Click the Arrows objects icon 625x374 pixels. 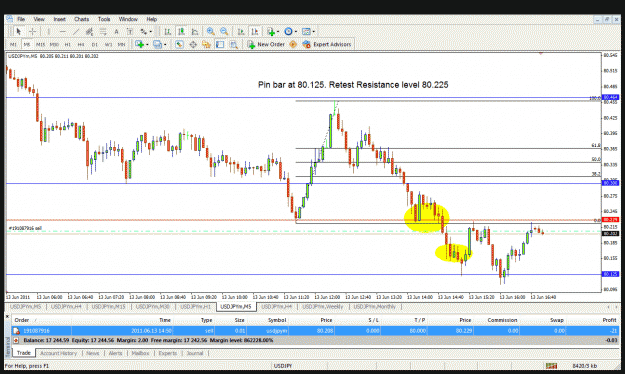pos(143,31)
